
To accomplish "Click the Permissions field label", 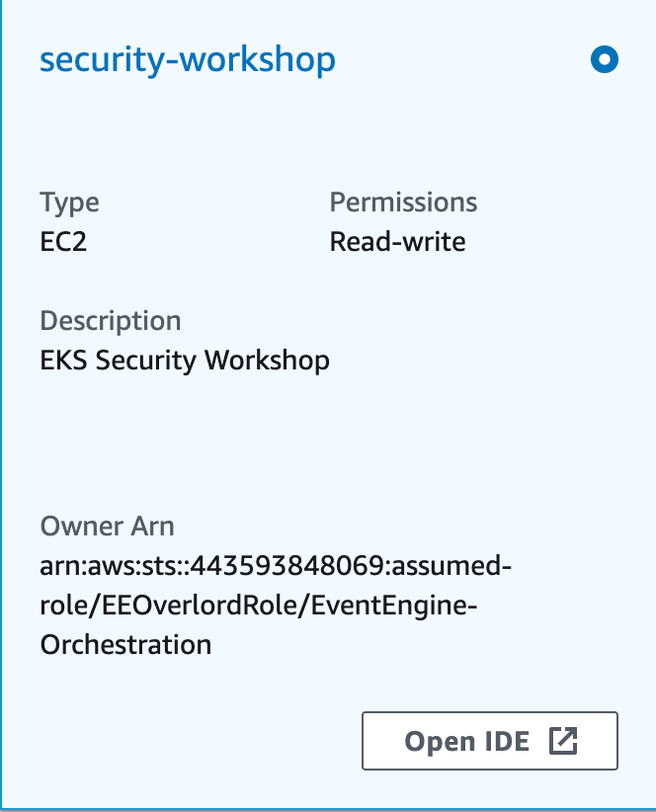I will [x=403, y=202].
